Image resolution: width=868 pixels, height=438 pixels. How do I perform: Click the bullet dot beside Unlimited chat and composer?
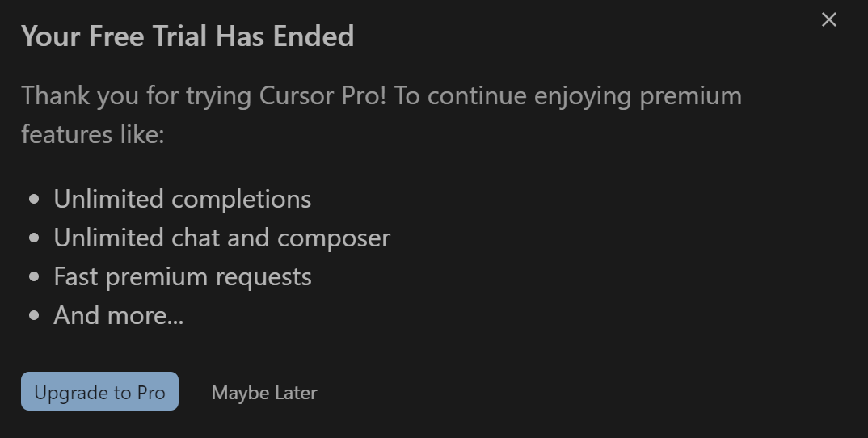pyautogui.click(x=34, y=238)
